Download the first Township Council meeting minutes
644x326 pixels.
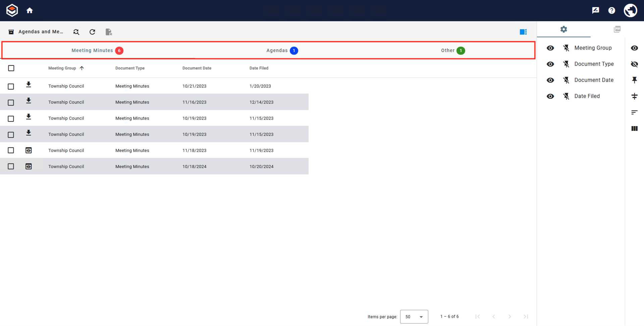(29, 85)
